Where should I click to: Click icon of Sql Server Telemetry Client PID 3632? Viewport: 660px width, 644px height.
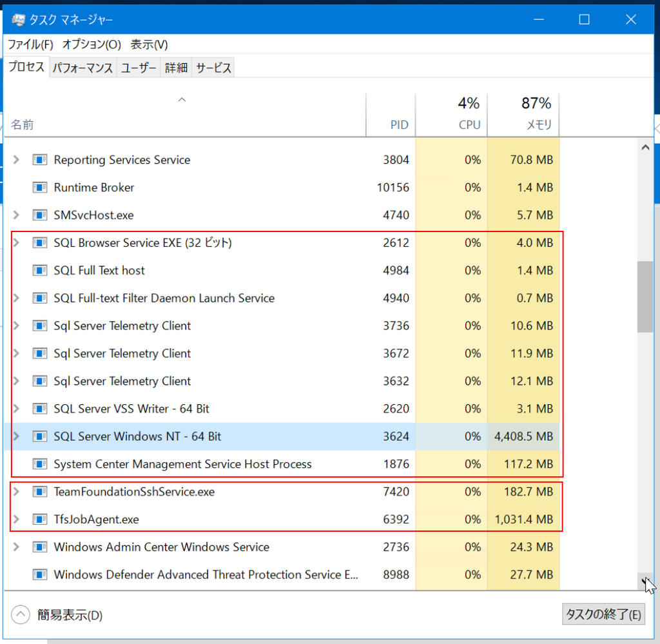39,382
